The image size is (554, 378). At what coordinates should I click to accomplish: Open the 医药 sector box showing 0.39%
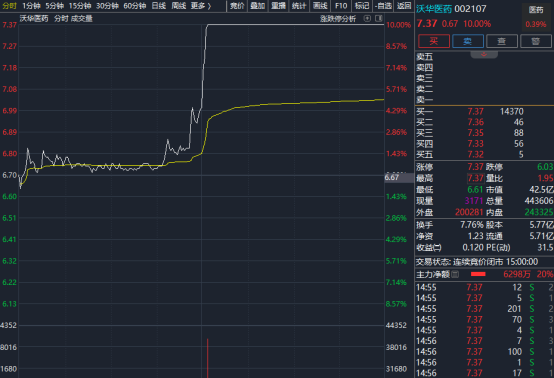click(x=536, y=17)
